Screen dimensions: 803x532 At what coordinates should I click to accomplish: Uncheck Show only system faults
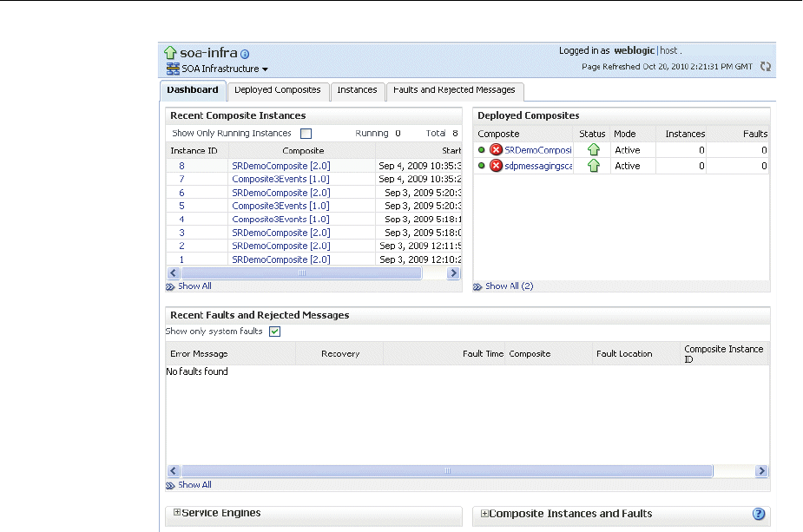274,332
